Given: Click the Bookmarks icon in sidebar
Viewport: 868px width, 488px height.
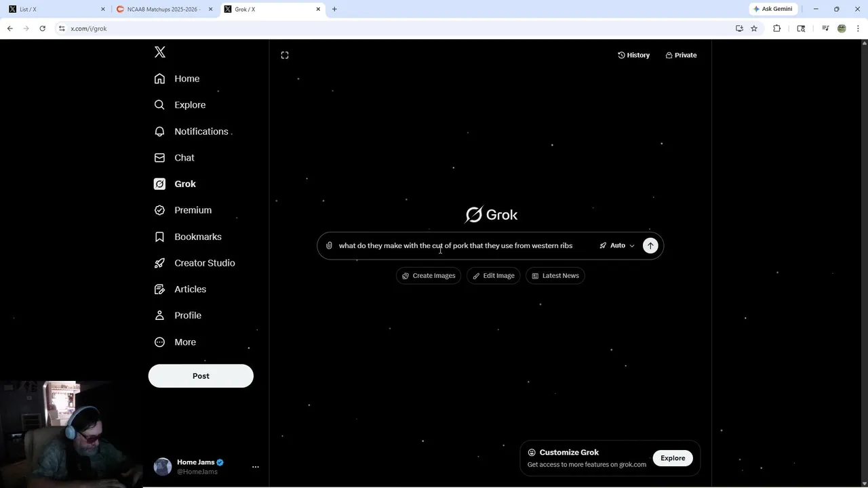Looking at the screenshot, I should [159, 237].
